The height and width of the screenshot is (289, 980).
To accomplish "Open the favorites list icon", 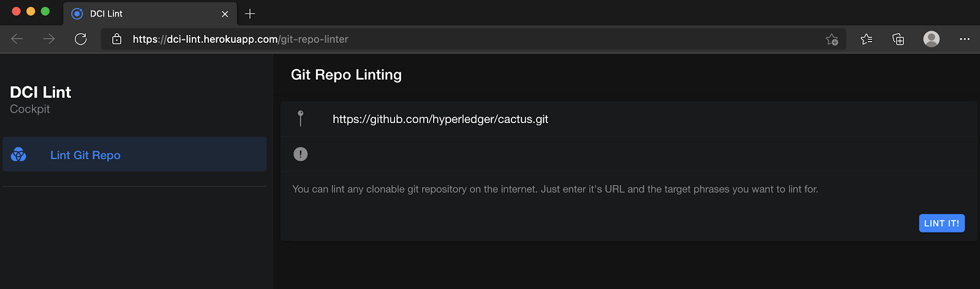I will click(x=866, y=39).
